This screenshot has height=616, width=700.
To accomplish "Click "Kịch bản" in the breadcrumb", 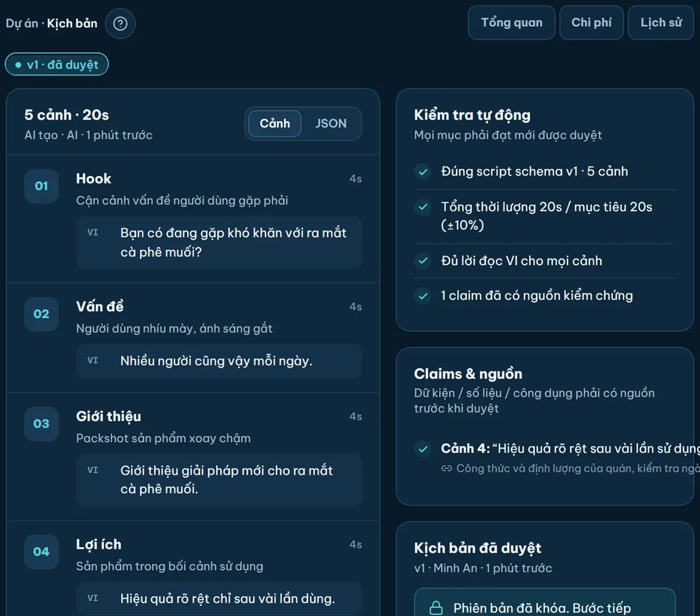I will (x=72, y=23).
